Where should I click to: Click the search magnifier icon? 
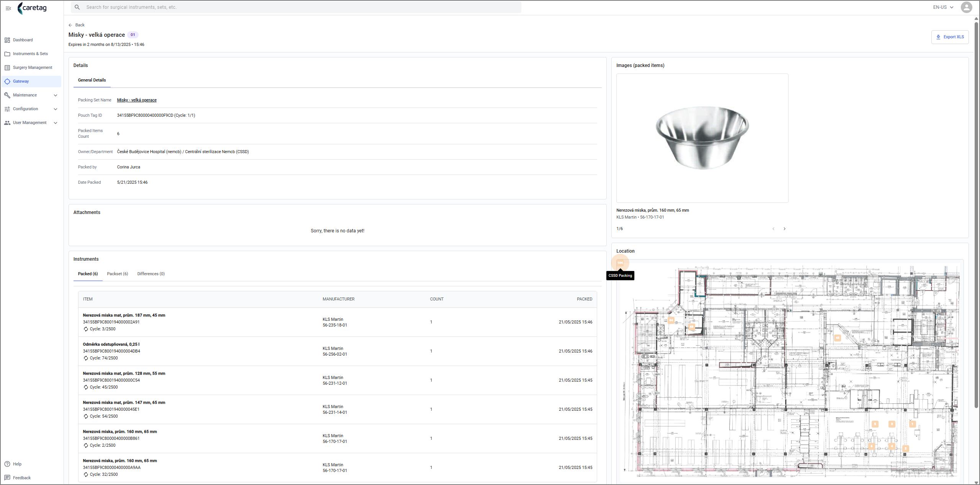pyautogui.click(x=77, y=7)
